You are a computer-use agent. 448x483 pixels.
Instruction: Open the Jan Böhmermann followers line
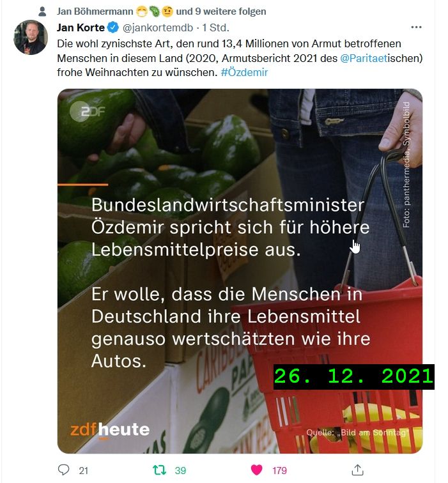(161, 11)
